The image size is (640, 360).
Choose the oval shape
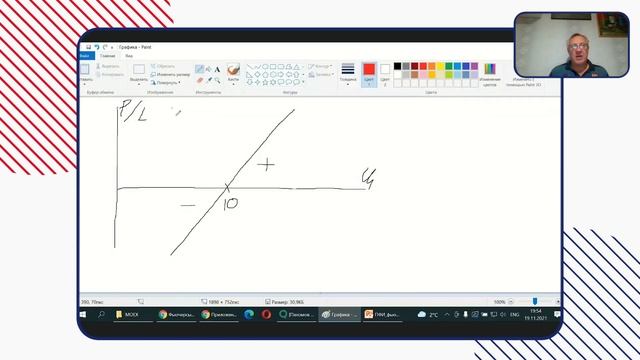point(265,67)
